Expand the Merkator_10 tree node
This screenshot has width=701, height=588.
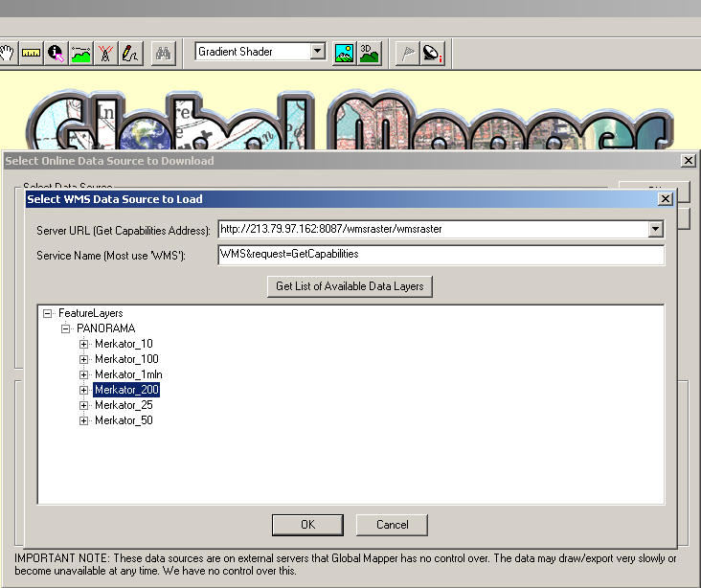84,344
